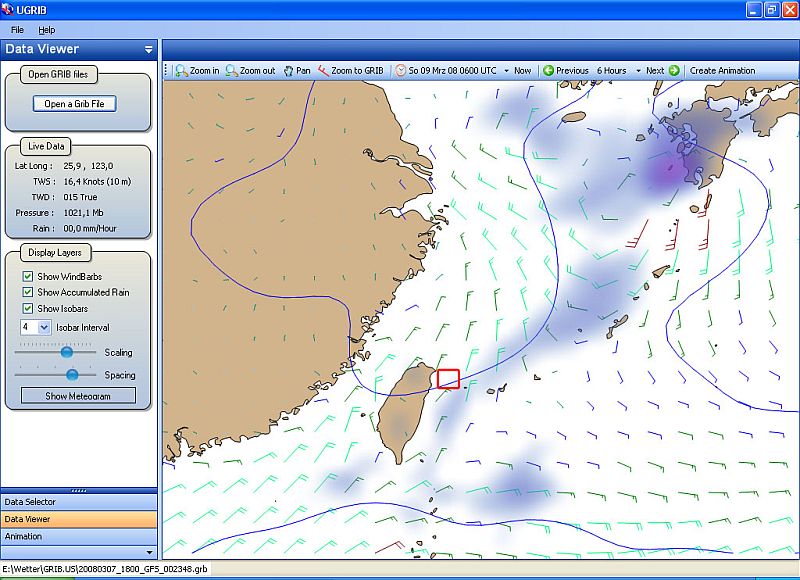Expand the Data Viewer header arrow
Image resolution: width=800 pixels, height=580 pixels.
coord(148,49)
